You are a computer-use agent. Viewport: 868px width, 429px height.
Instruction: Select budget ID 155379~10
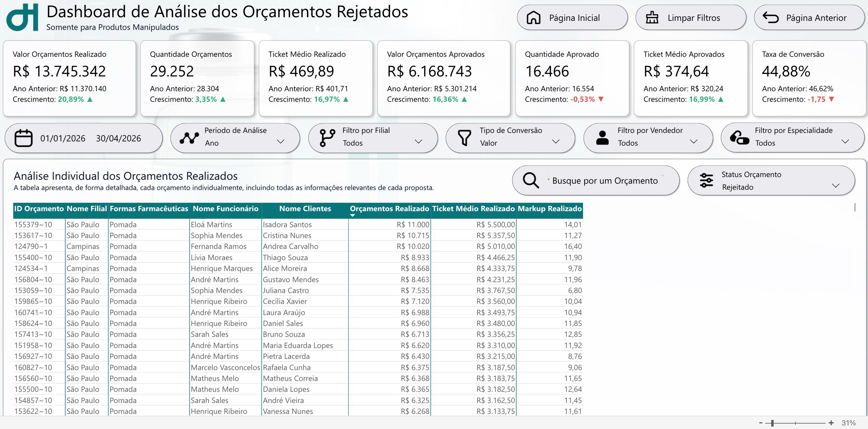pyautogui.click(x=33, y=224)
